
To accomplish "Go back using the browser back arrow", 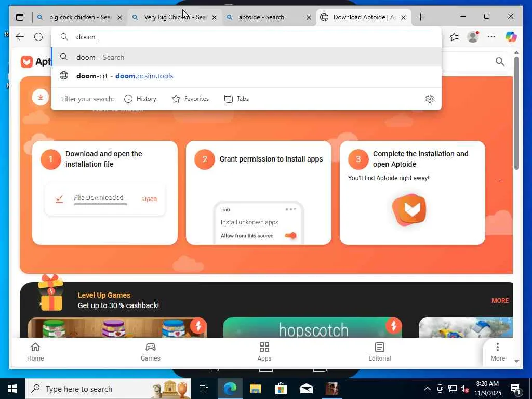I will coord(20,37).
